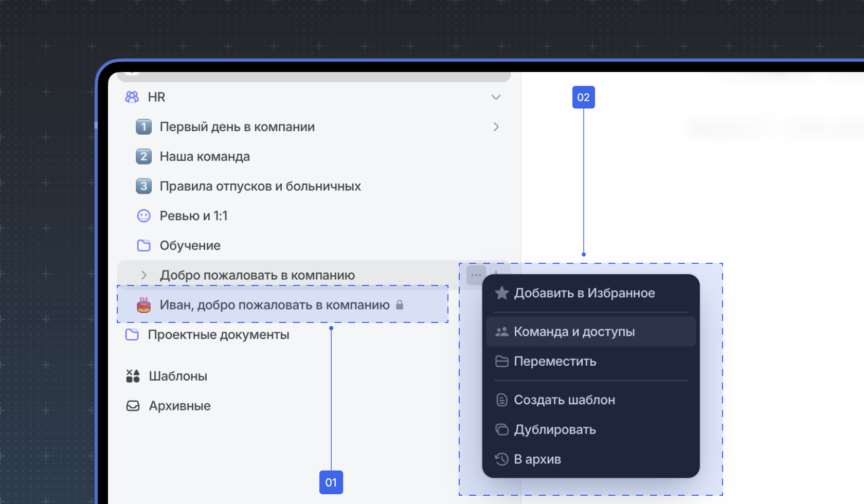Click the lock icon beside Иван's welcome page

coord(400,305)
